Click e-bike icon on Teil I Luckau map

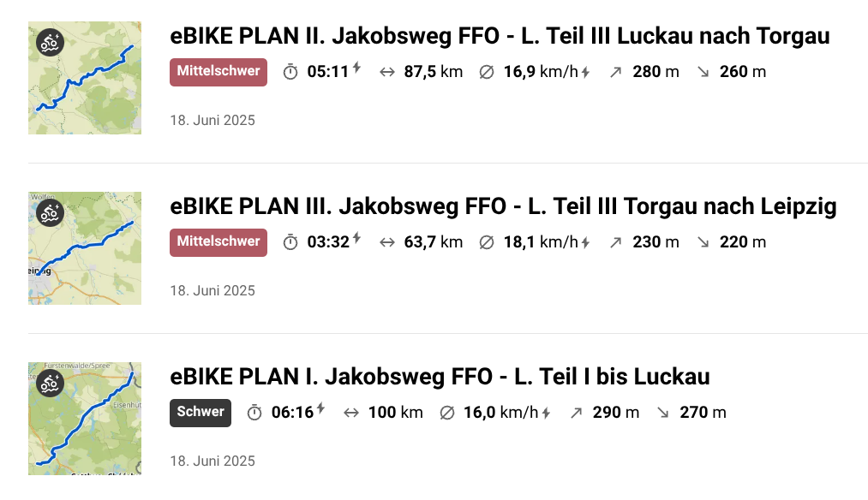click(x=50, y=384)
